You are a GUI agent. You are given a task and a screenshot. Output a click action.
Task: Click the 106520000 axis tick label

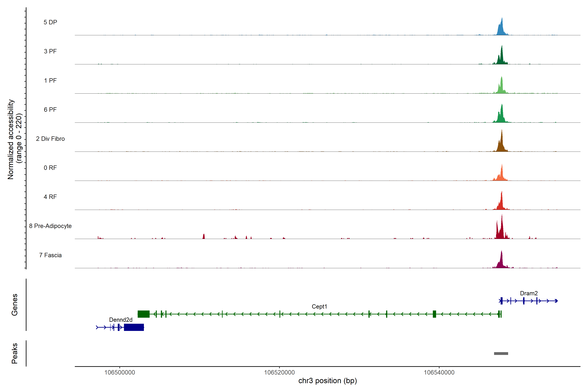(x=279, y=373)
